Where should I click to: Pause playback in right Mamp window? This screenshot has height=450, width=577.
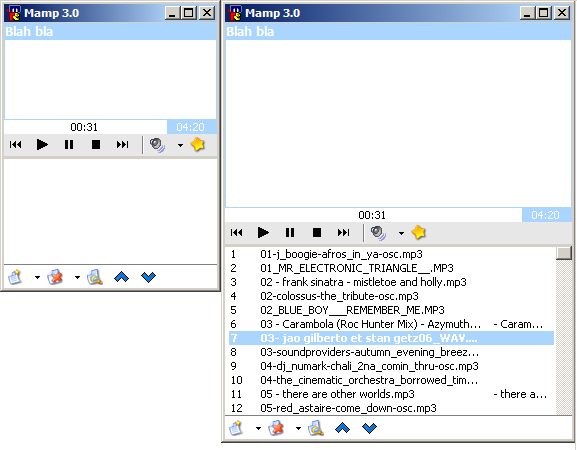290,233
